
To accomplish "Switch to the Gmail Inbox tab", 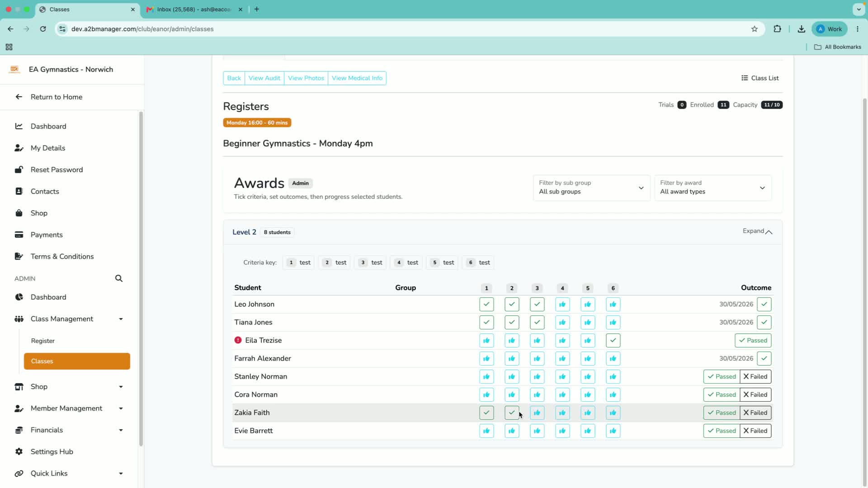I will (x=194, y=9).
